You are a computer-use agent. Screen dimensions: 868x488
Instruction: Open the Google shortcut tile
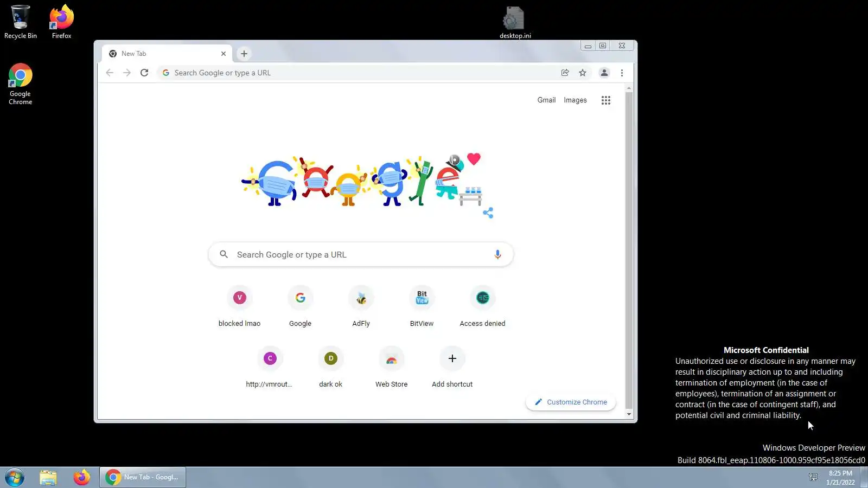coord(300,307)
